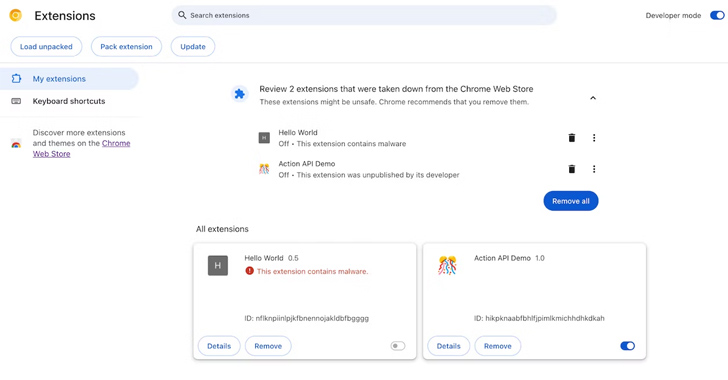Click the My extensions puzzle icon

[x=16, y=79]
